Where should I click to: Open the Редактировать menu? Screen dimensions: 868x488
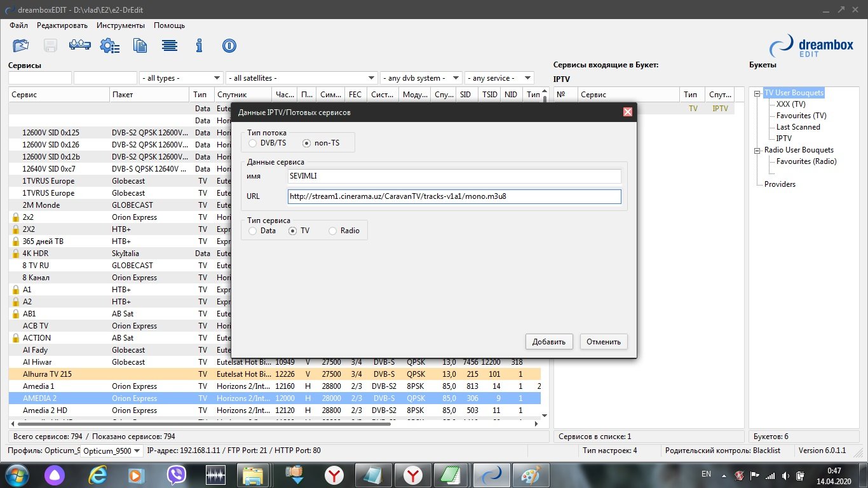[x=62, y=25]
